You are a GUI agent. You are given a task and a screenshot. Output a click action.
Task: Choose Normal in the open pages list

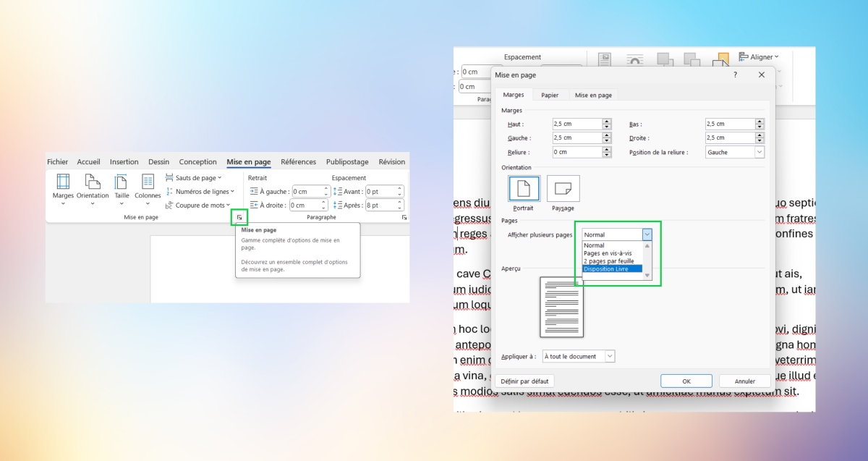(613, 245)
